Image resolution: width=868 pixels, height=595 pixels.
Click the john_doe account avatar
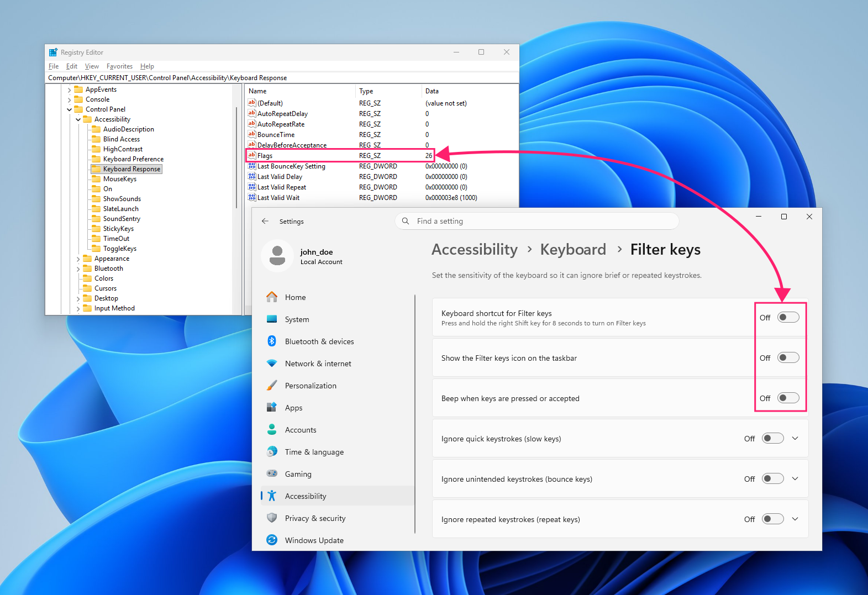click(277, 256)
